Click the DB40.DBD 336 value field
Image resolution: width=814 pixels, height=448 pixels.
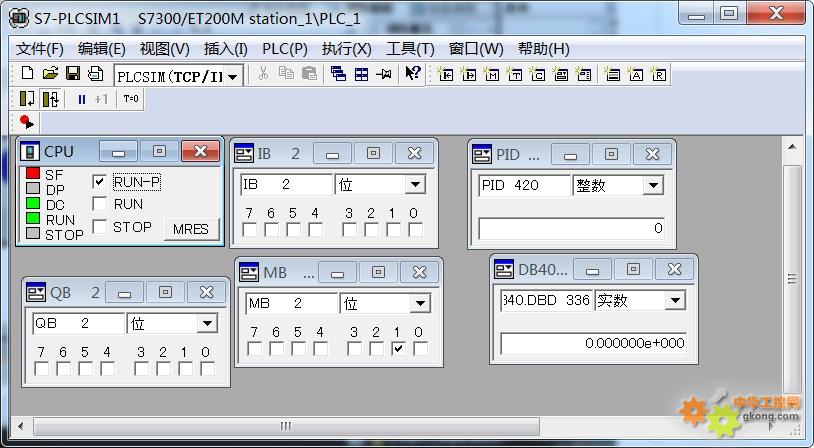(x=593, y=343)
